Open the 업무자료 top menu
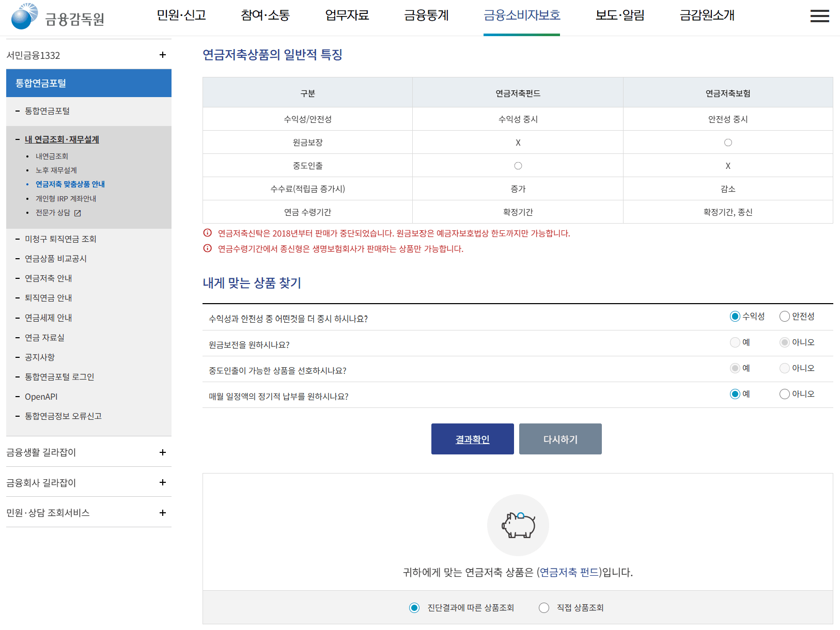Viewport: 840px width, 630px height. (347, 15)
